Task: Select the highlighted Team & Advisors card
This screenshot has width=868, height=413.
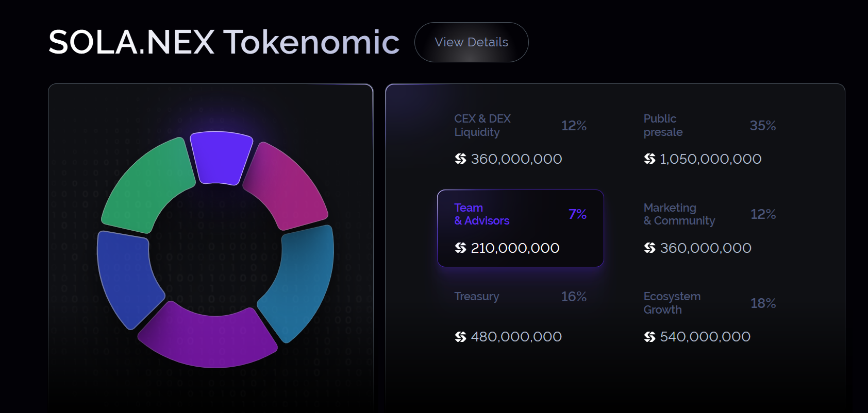Action: pyautogui.click(x=521, y=228)
